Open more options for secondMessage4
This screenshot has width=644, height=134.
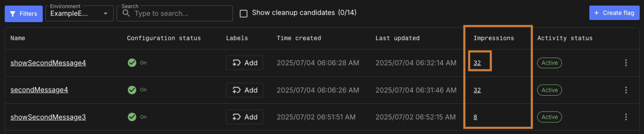point(626,90)
